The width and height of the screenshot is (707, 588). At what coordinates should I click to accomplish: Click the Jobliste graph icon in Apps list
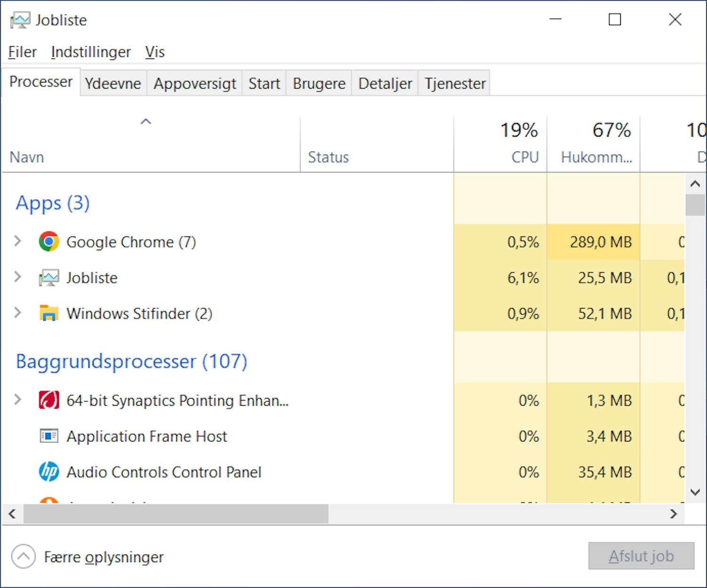pos(49,278)
